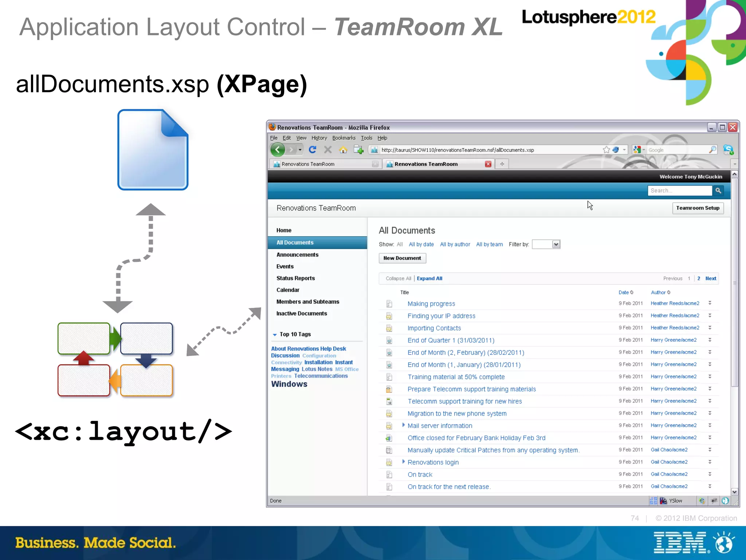746x560 pixels.
Task: Open a new tab with plus button
Action: (502, 164)
